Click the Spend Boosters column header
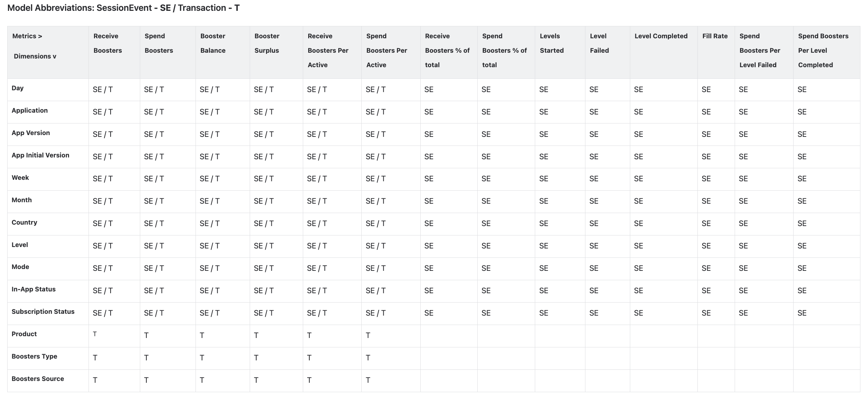This screenshot has width=868, height=403. click(x=159, y=43)
